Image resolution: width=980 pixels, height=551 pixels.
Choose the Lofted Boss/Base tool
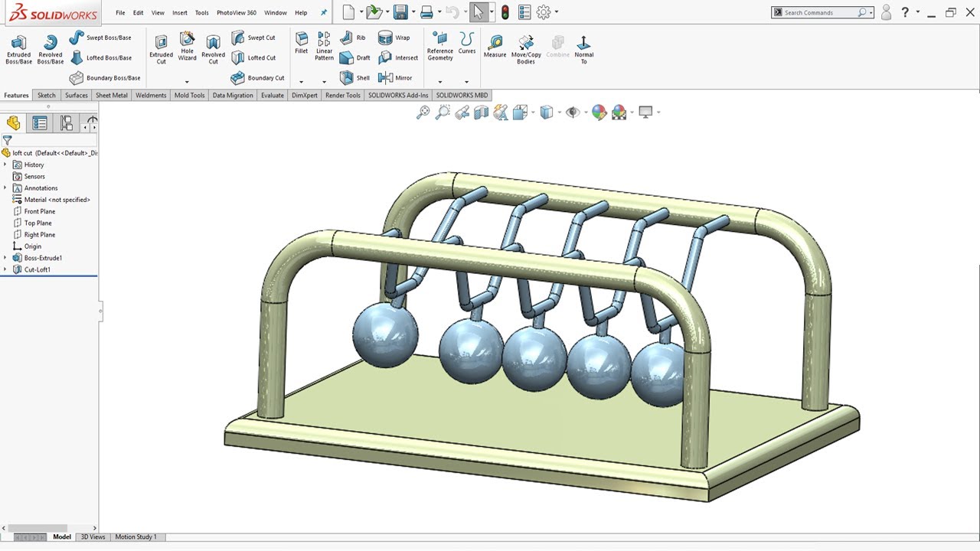100,57
